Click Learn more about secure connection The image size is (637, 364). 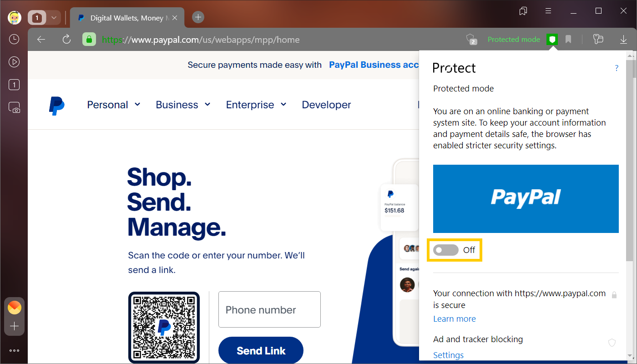pos(454,319)
